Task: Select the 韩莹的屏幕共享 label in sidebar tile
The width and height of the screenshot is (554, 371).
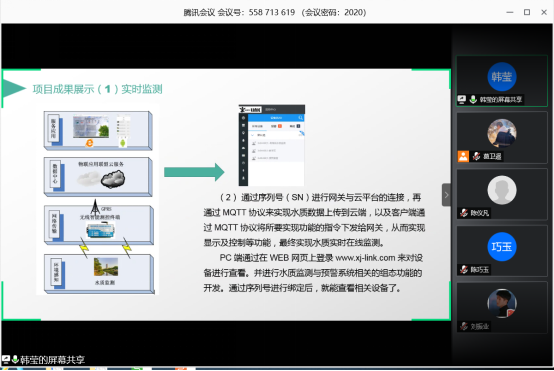Action: [501, 100]
